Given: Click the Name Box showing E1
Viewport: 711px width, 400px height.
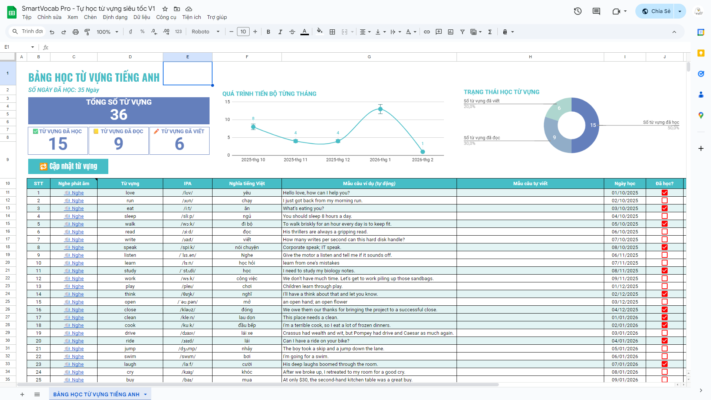Looking at the screenshot, I should [12, 46].
